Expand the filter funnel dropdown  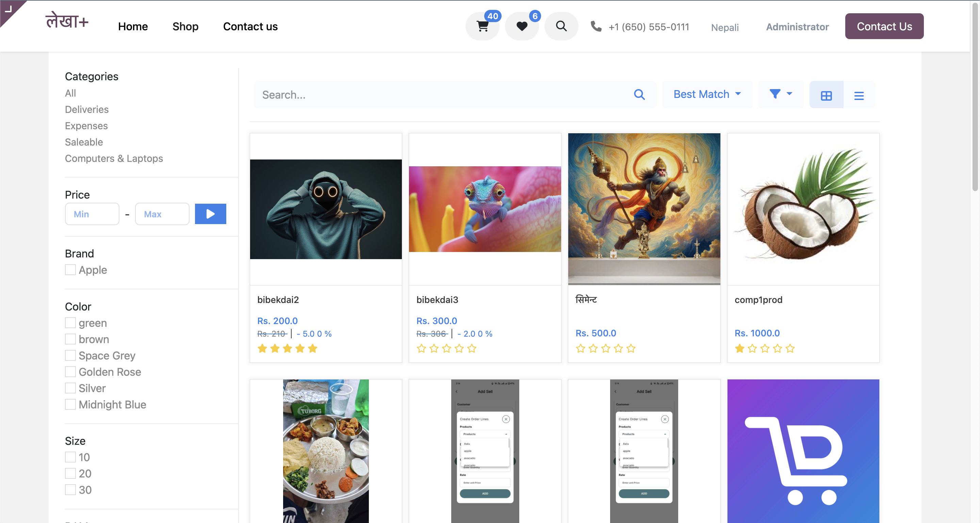(780, 94)
